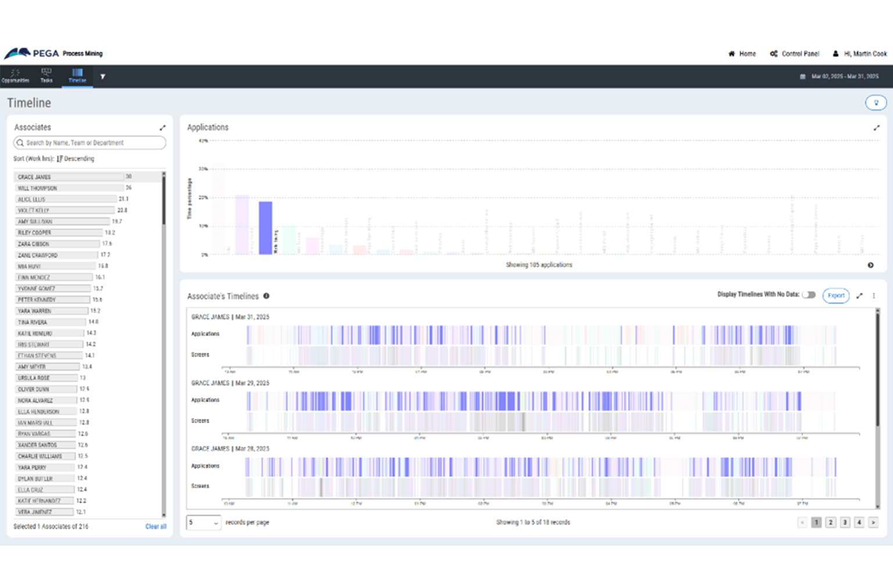The width and height of the screenshot is (893, 588).
Task: Expand the Applications chart panel
Action: 876,128
